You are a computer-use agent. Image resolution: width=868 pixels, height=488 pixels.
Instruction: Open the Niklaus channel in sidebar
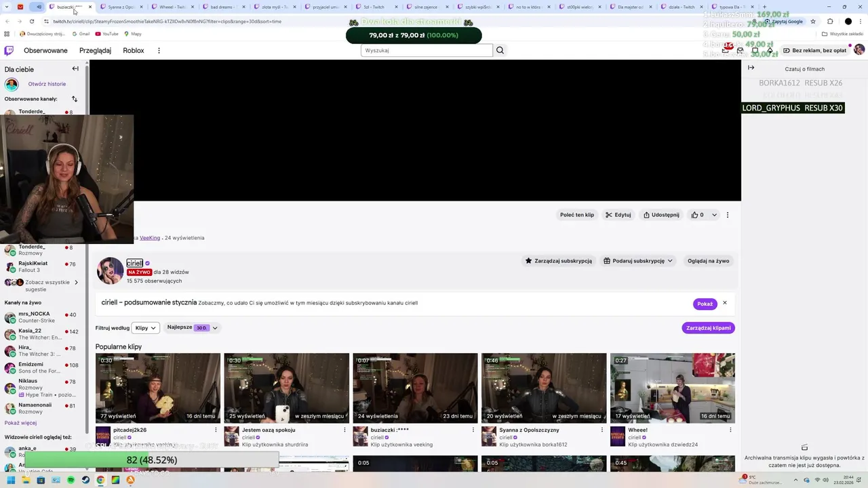point(42,387)
